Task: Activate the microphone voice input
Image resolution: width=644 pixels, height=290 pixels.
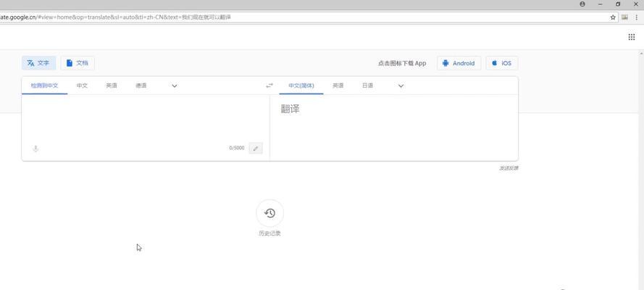Action: [x=35, y=149]
